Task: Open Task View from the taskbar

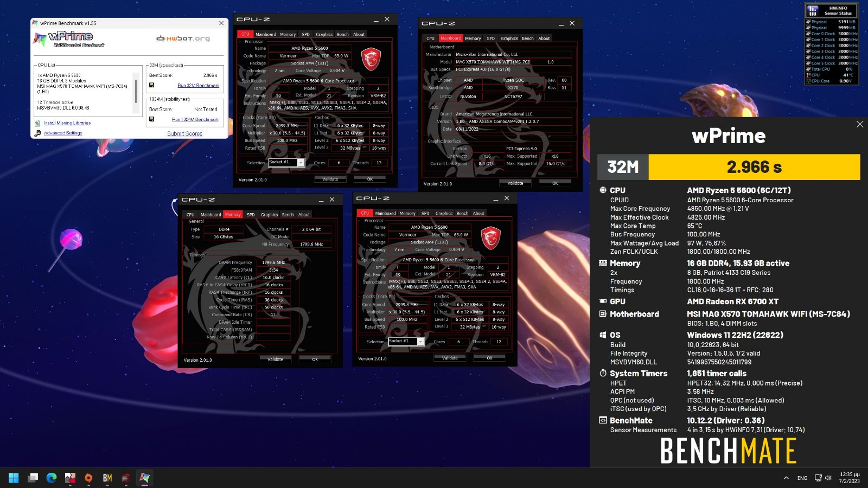Action: (x=33, y=478)
